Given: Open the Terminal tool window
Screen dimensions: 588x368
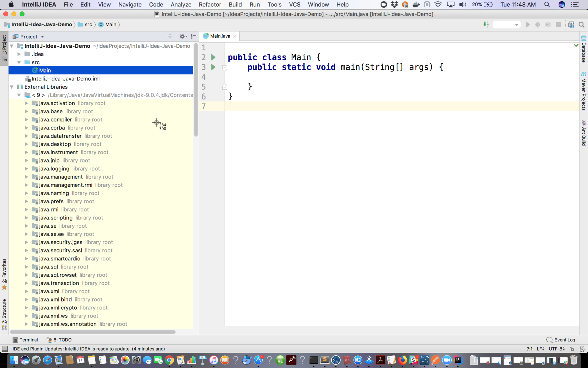Looking at the screenshot, I should click(x=25, y=340).
